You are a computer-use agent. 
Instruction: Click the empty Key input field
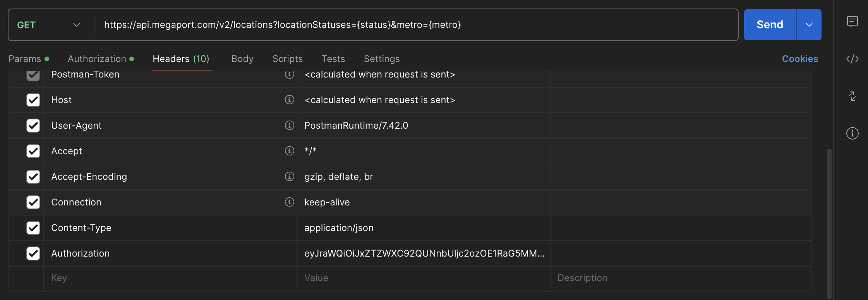tap(170, 278)
